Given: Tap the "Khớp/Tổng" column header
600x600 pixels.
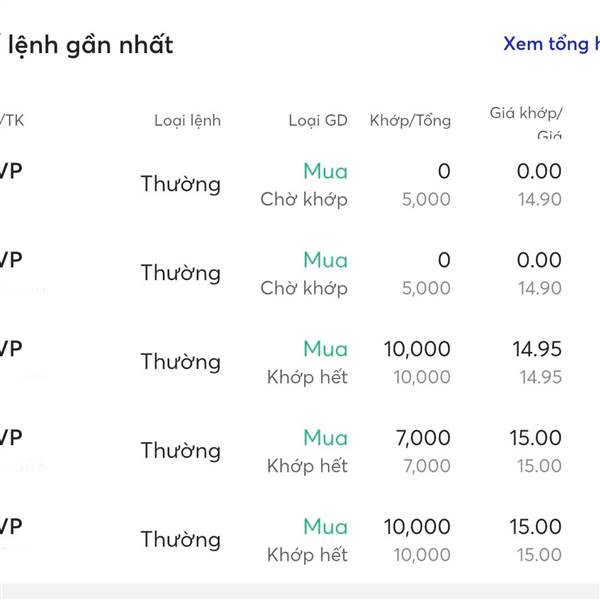Looking at the screenshot, I should [410, 120].
